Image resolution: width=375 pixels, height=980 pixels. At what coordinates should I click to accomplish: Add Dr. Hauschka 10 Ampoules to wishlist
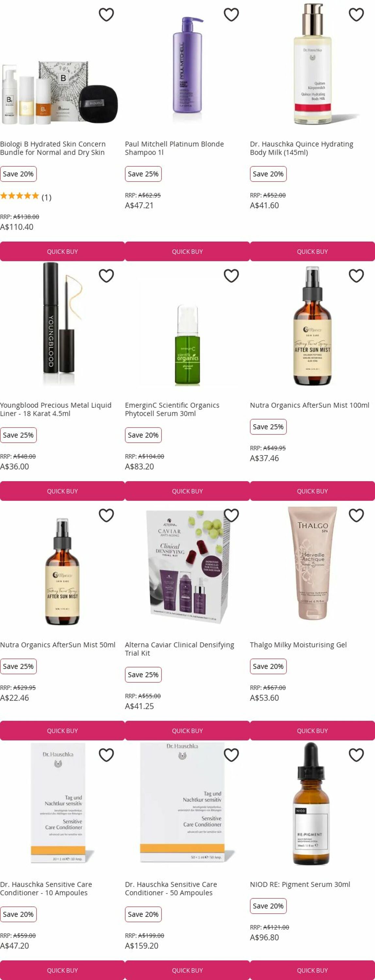click(x=106, y=755)
